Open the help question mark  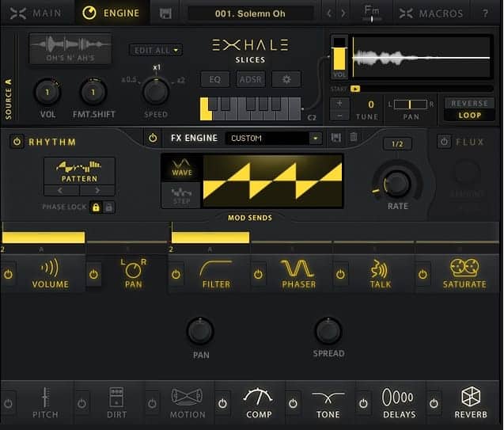pyautogui.click(x=485, y=13)
